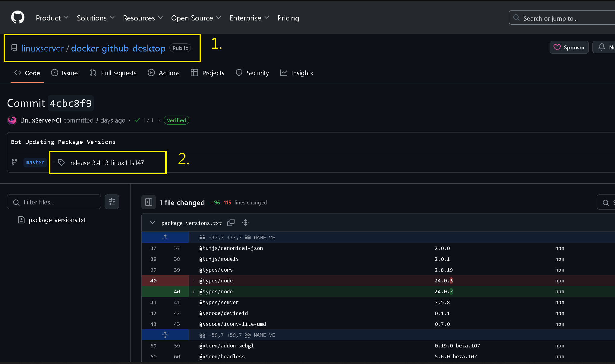Click the @tufjs/canonical-json row
This screenshot has height=364, width=615.
tap(378, 248)
